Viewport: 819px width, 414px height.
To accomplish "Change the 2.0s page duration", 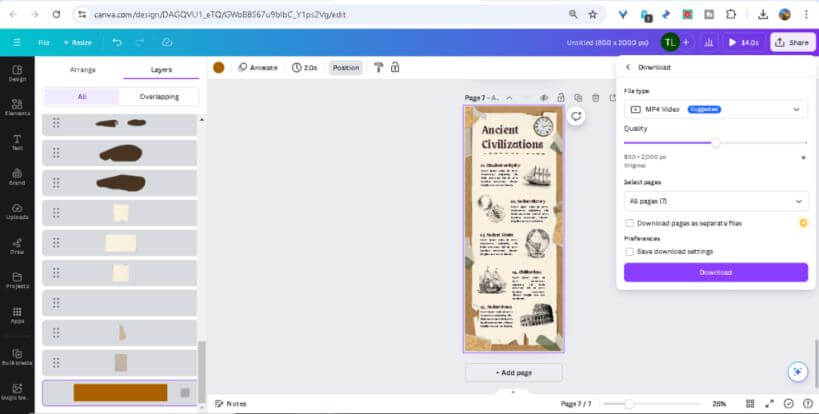I will tap(305, 67).
